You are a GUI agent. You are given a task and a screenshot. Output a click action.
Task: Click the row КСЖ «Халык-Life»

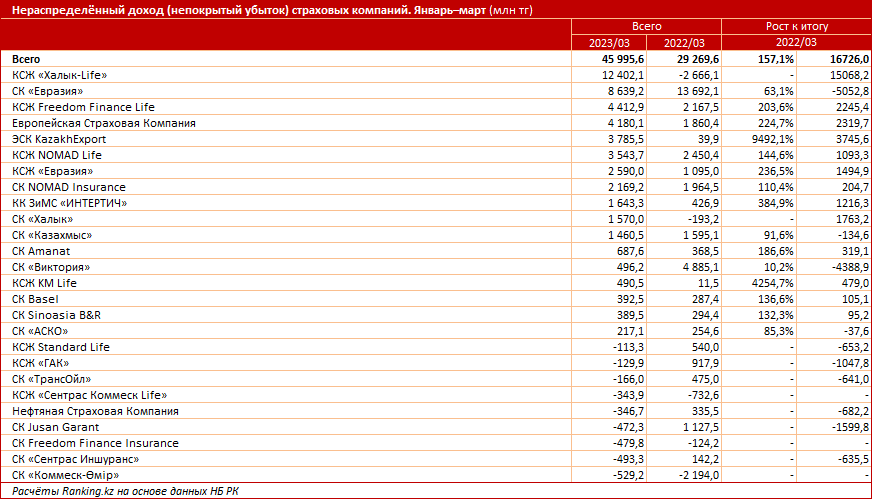coord(436,75)
